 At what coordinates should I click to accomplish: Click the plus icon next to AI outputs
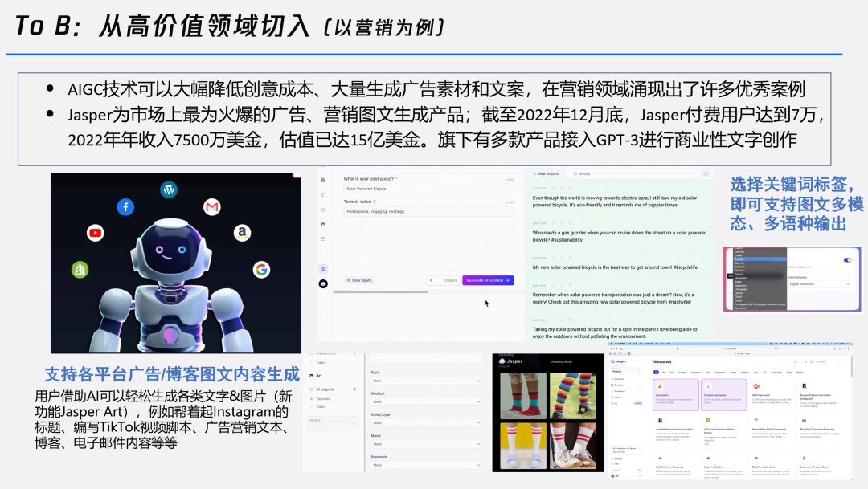click(x=354, y=389)
